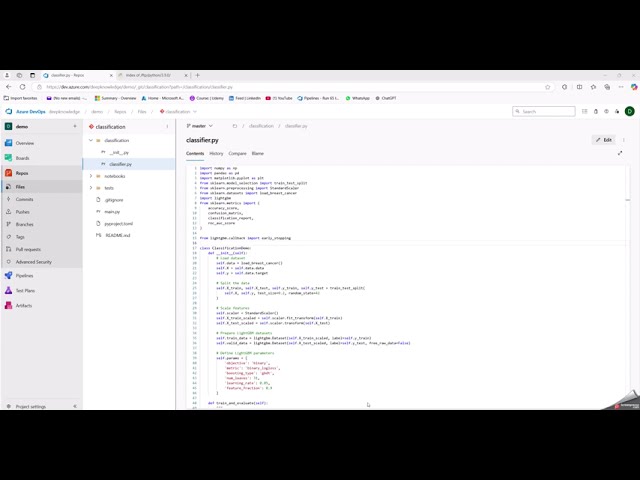Open the Overview hub icon

pyautogui.click(x=9, y=143)
